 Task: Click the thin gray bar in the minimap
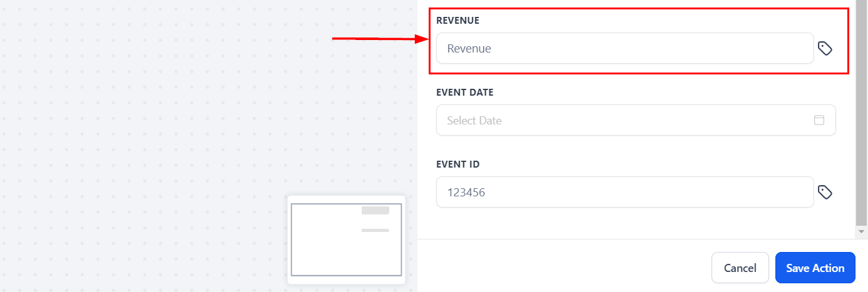point(375,230)
